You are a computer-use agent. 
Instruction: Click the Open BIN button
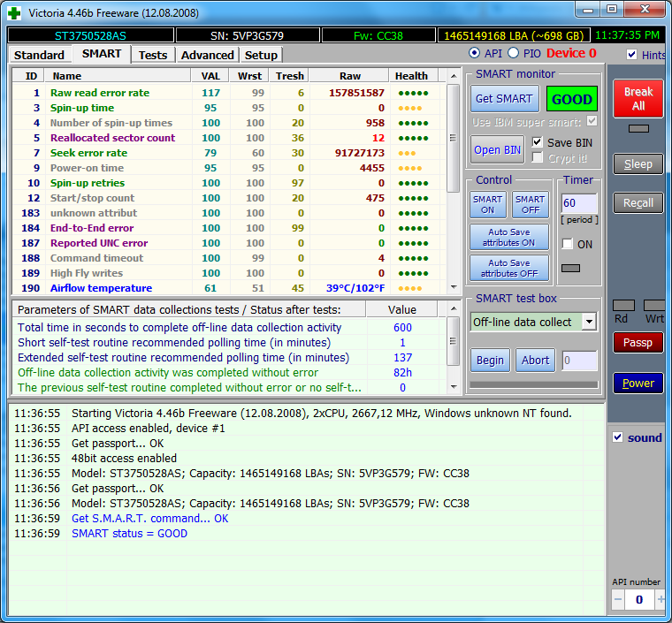(x=497, y=150)
